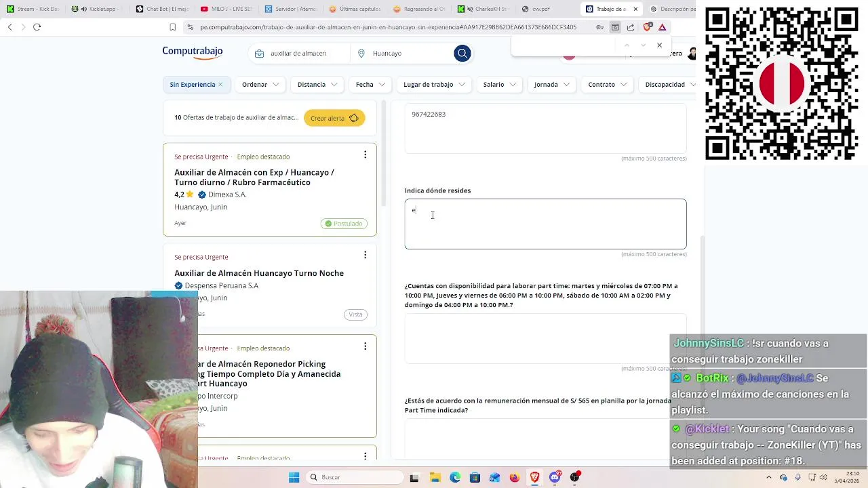Open File Explorer from taskbar

click(x=435, y=477)
